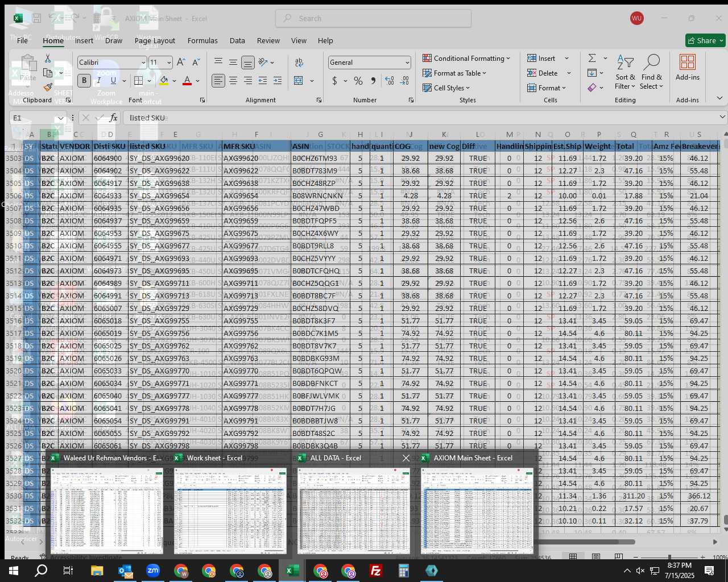Toggle Bold formatting
Screen dimensions: 728x582
(84, 81)
